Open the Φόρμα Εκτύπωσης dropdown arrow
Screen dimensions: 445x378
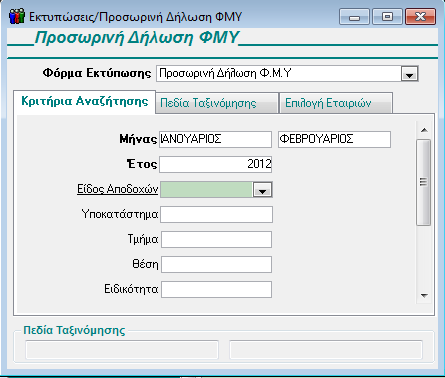[409, 74]
